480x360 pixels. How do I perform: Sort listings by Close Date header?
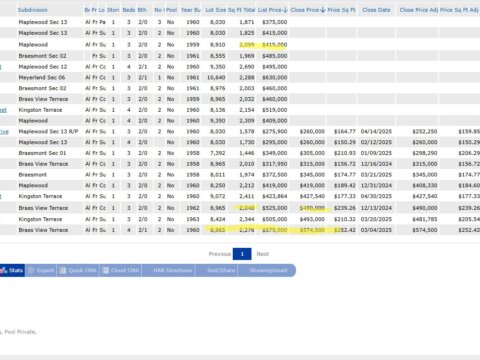pyautogui.click(x=376, y=10)
